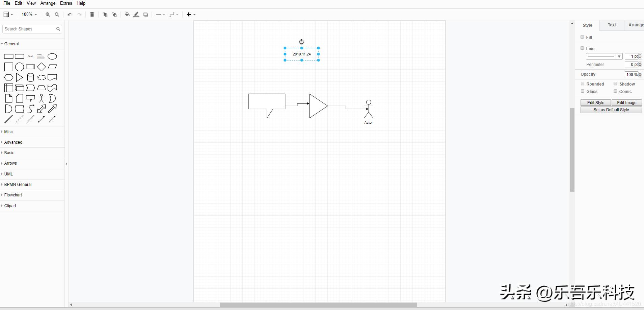Open the connection arrow style dropdown
Screen dimensions: 644x310
tap(160, 15)
